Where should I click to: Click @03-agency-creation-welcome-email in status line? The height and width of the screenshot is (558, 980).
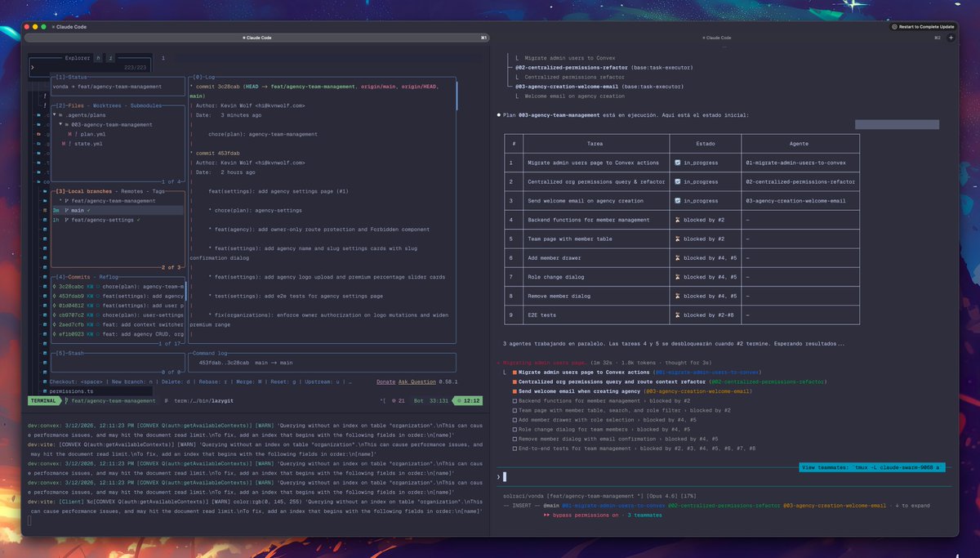(x=835, y=506)
